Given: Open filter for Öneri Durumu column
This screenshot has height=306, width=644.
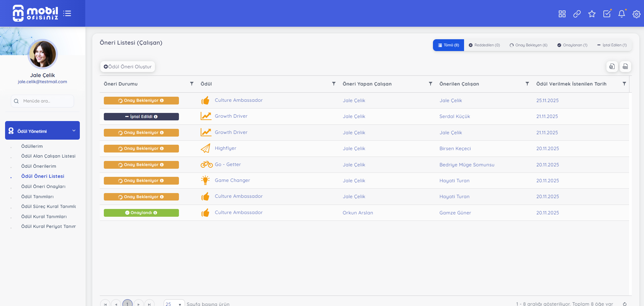Looking at the screenshot, I should click(x=191, y=84).
